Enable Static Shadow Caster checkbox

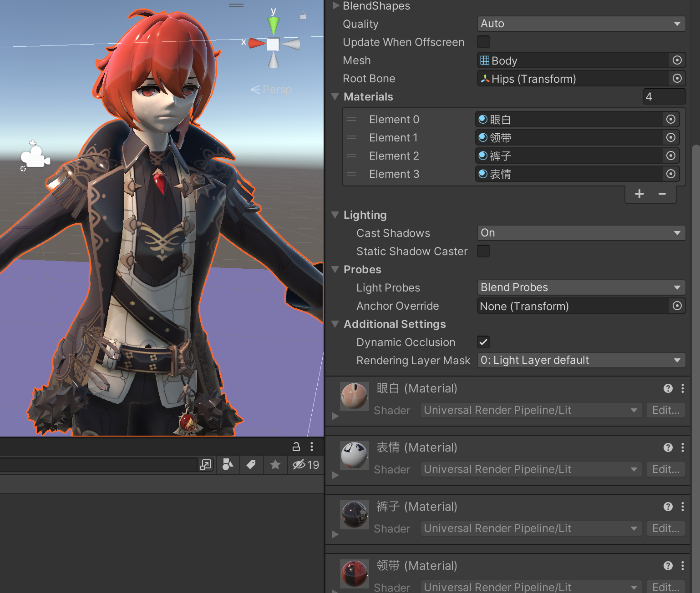[x=483, y=251]
